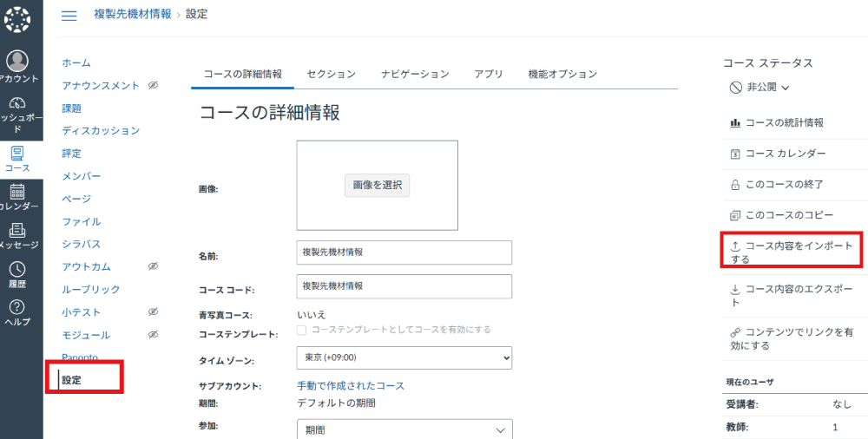Switch to the セクション tab
Screen dimensions: 868x439
tap(331, 75)
